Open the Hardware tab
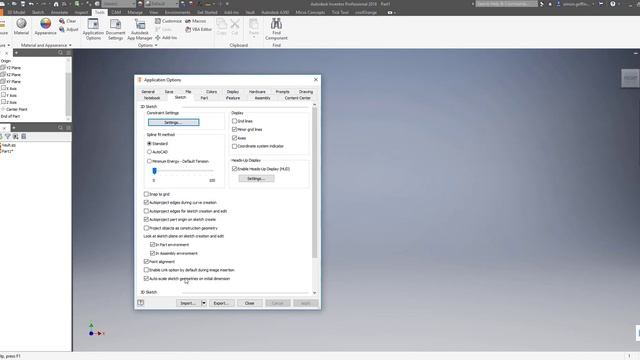This screenshot has height=360, width=640. (257, 92)
